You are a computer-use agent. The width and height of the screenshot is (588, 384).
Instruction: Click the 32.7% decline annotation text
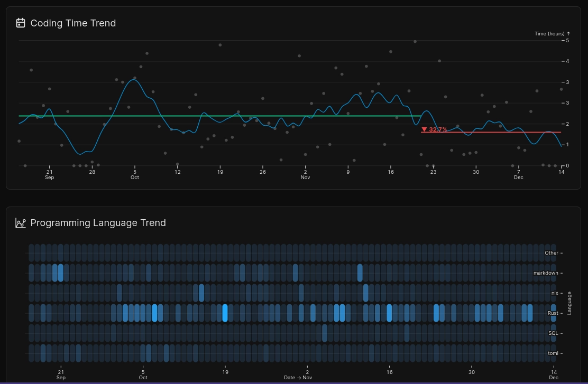(438, 129)
